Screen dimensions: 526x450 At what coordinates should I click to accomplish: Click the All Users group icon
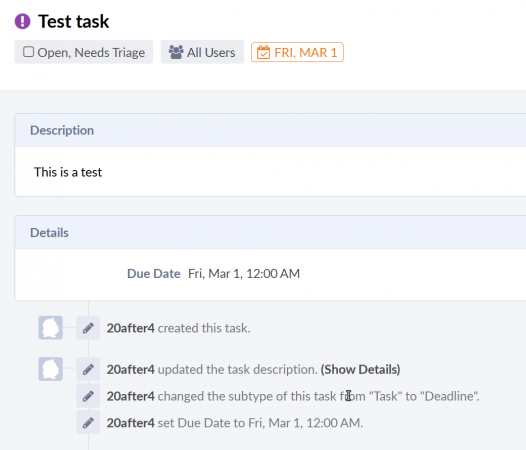(x=176, y=52)
